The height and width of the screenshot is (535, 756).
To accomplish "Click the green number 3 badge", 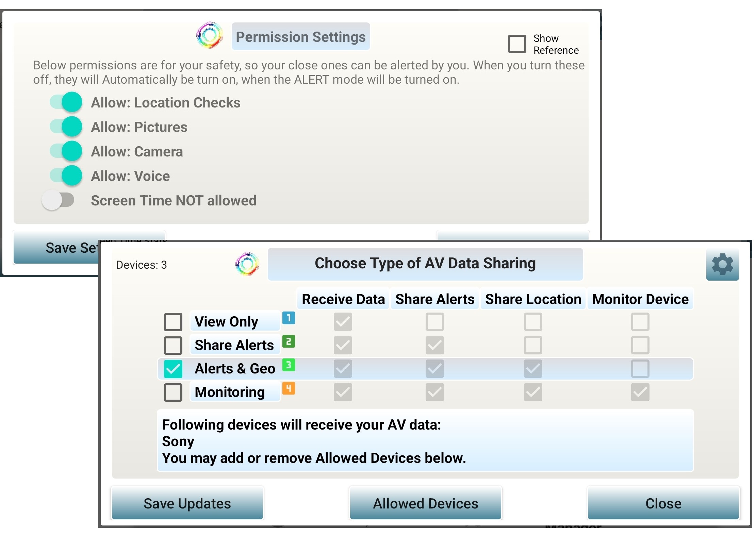I will click(x=289, y=365).
